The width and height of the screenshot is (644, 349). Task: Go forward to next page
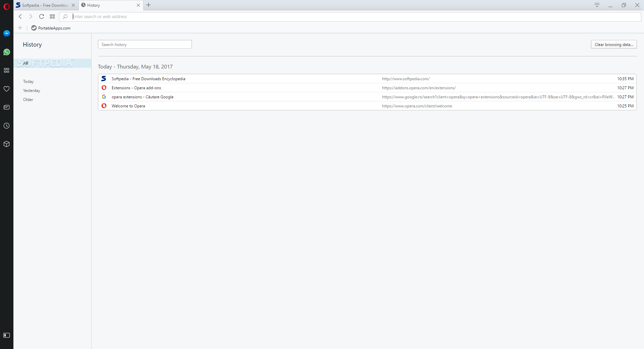[31, 16]
